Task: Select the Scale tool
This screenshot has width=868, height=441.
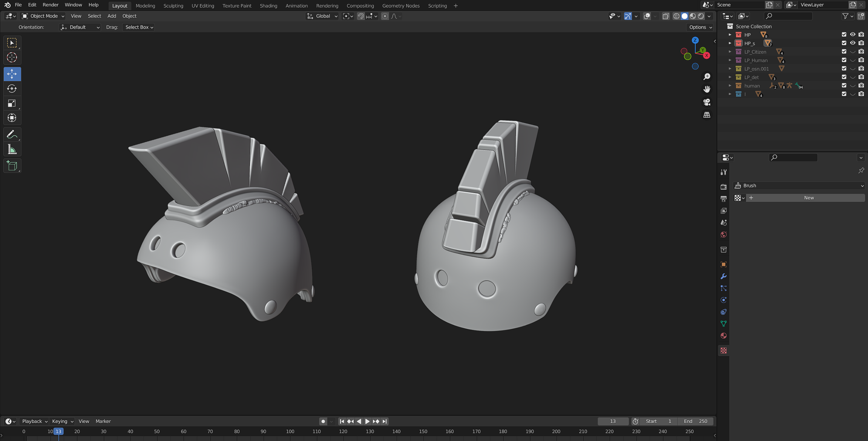Action: 12,103
